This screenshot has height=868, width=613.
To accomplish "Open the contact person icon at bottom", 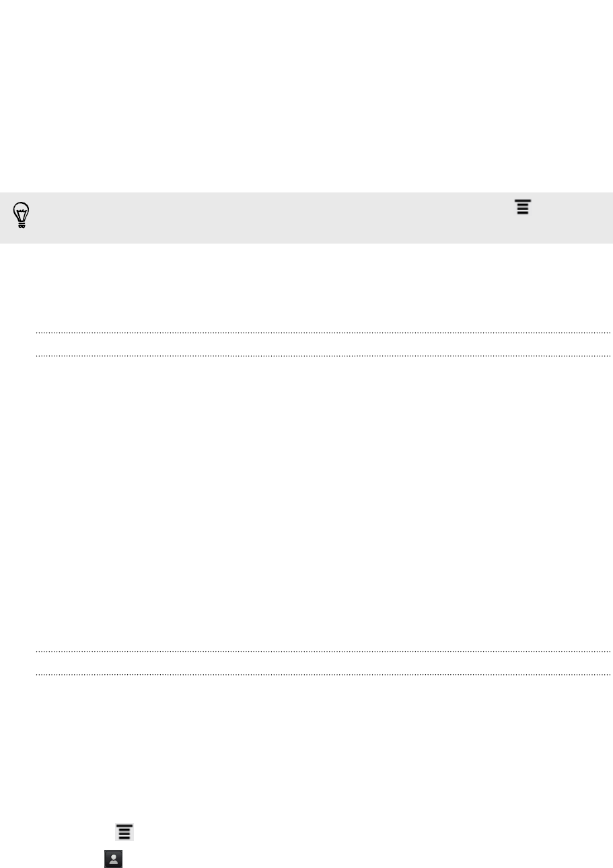I will 113,857.
